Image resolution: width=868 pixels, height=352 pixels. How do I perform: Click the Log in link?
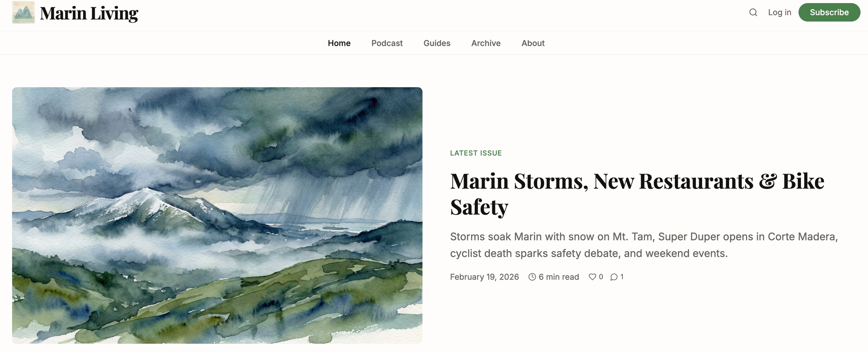(779, 13)
